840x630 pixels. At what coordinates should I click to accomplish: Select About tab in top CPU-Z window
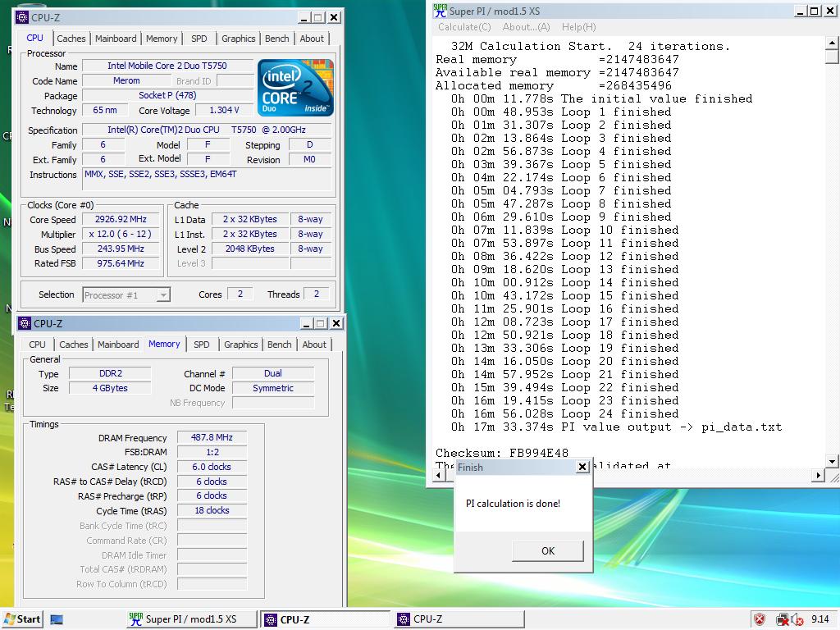[x=312, y=39]
